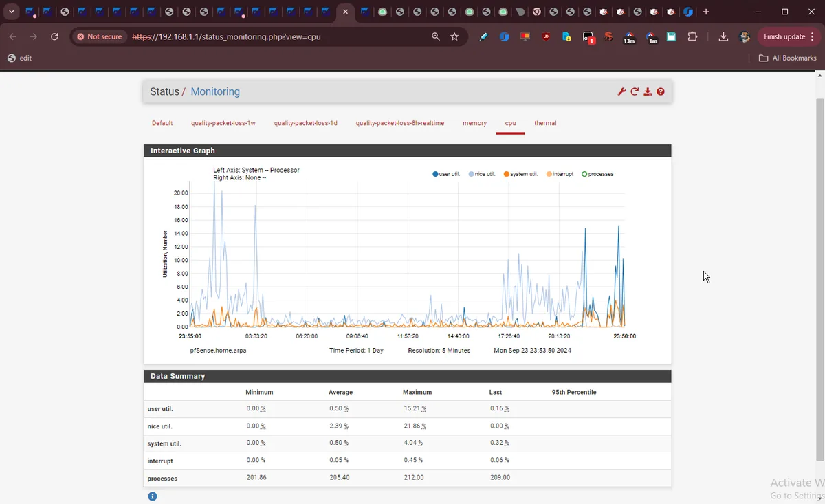Open the uBlock Origin extension icon
Viewport: 825px width, 504px height.
(x=546, y=36)
